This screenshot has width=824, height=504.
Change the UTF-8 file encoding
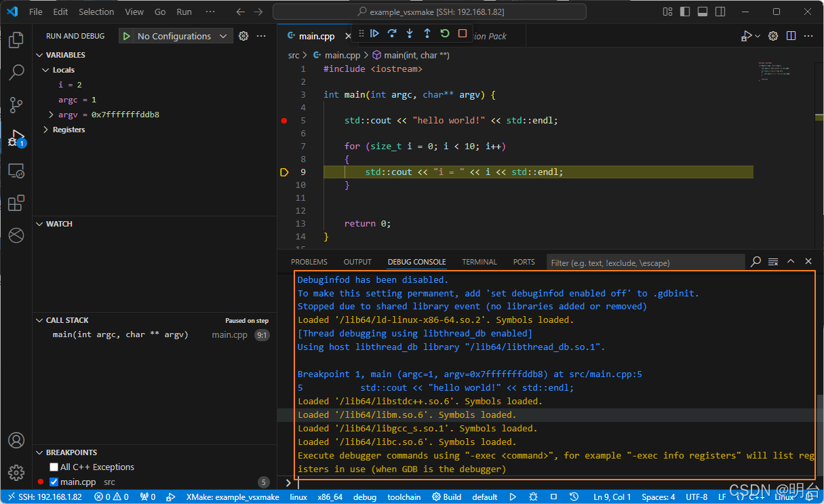pos(697,497)
